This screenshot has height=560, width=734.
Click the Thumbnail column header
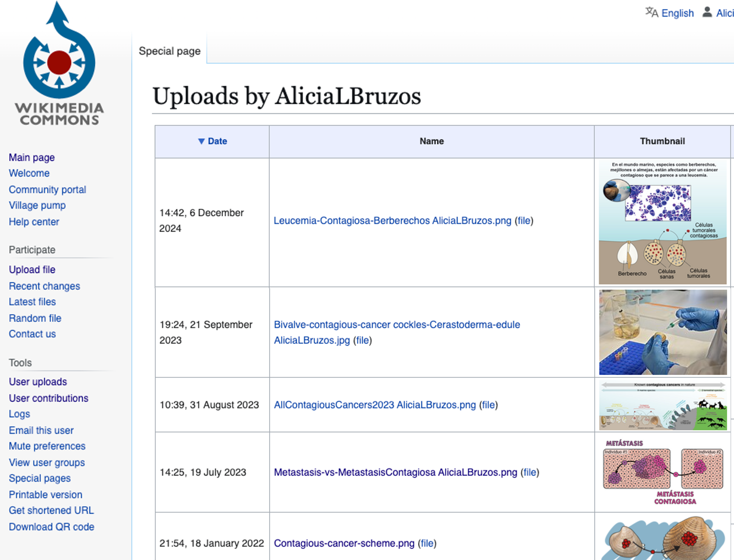[662, 141]
